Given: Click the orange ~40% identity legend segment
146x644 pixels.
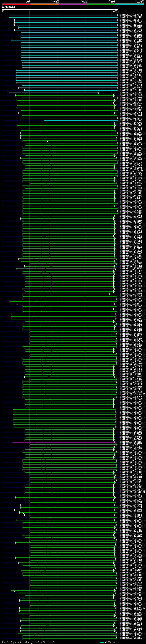Looking at the screenshot, I should pyautogui.click(x=45, y=4).
